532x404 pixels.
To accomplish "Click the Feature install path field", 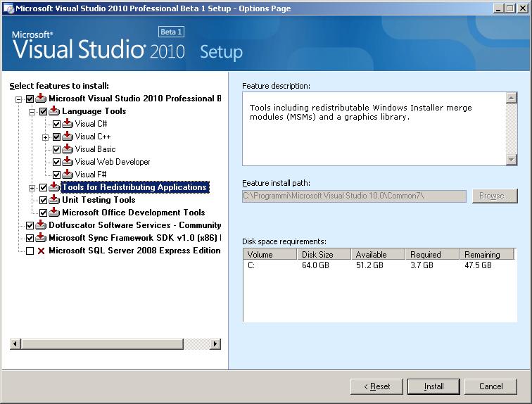I will pos(354,196).
